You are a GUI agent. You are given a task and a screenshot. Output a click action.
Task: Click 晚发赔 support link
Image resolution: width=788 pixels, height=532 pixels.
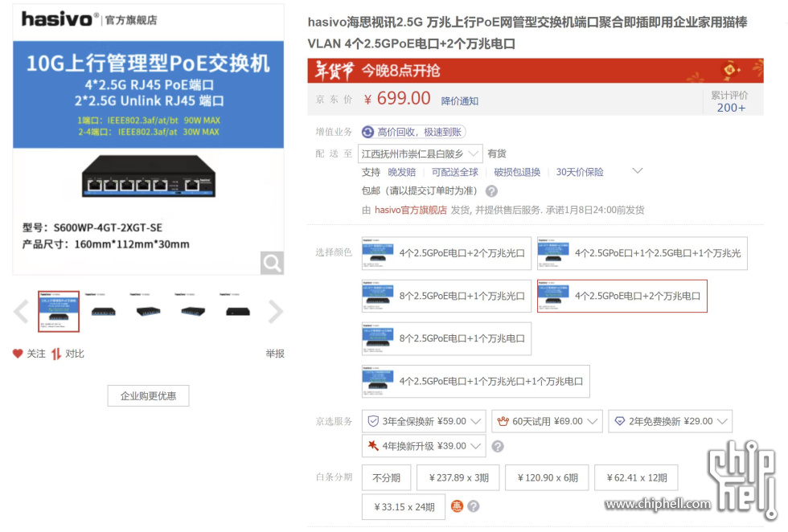point(401,172)
